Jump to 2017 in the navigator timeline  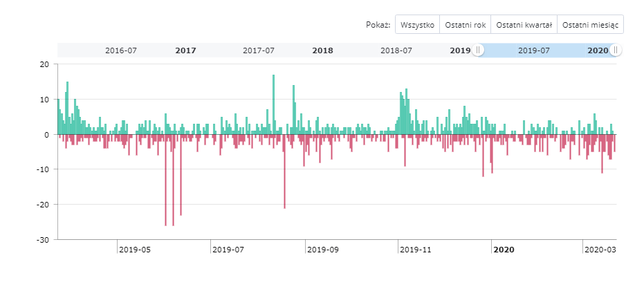pyautogui.click(x=185, y=51)
